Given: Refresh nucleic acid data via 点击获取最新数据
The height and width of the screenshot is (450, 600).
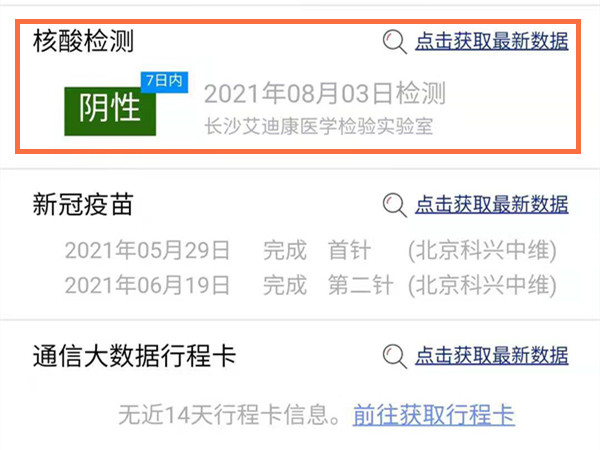Looking at the screenshot, I should [492, 41].
